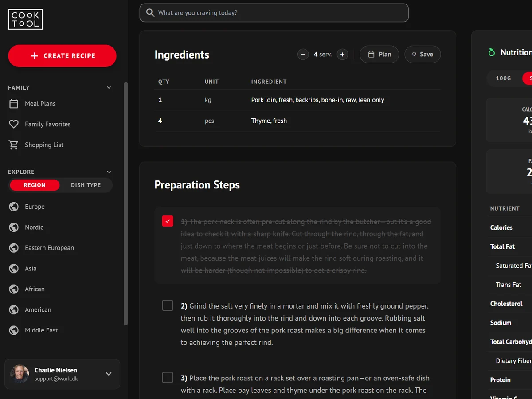Click the globe icon beside American
The width and height of the screenshot is (532, 399).
click(14, 310)
